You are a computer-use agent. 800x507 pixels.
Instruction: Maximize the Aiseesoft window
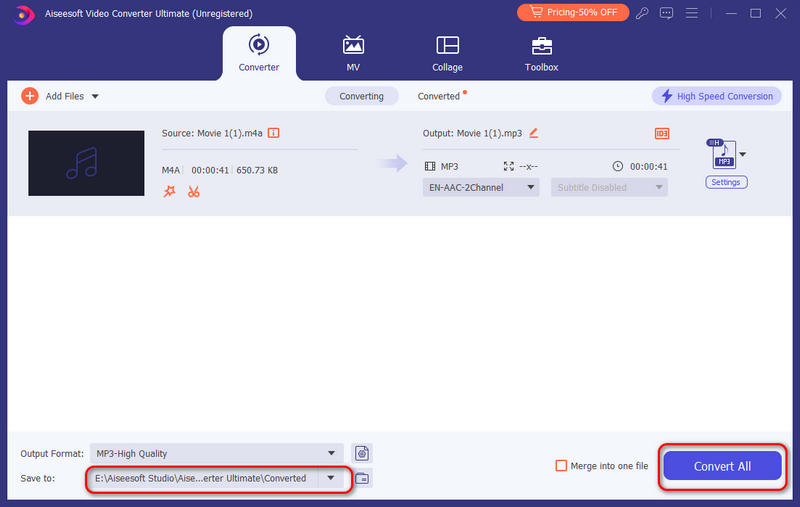click(x=756, y=13)
